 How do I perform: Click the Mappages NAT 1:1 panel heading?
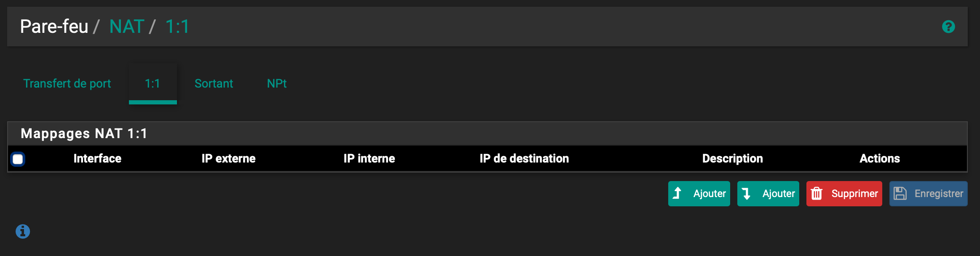[x=84, y=133]
